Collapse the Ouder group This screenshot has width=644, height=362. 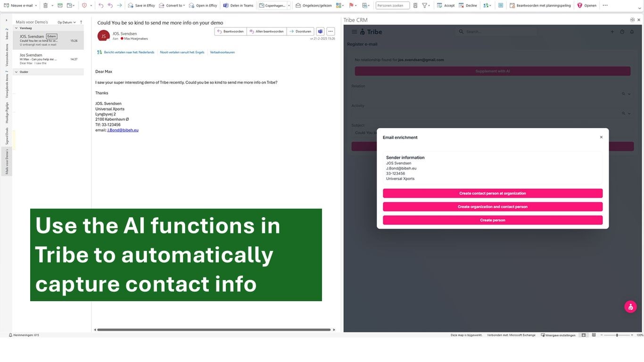coord(17,72)
